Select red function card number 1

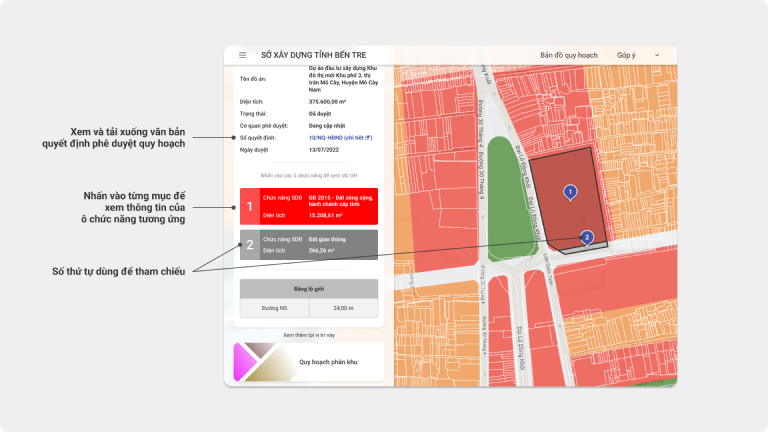click(309, 206)
